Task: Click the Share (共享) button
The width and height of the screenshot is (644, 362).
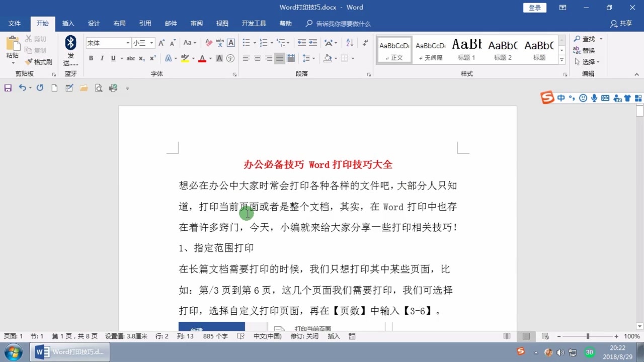Action: 621,24
